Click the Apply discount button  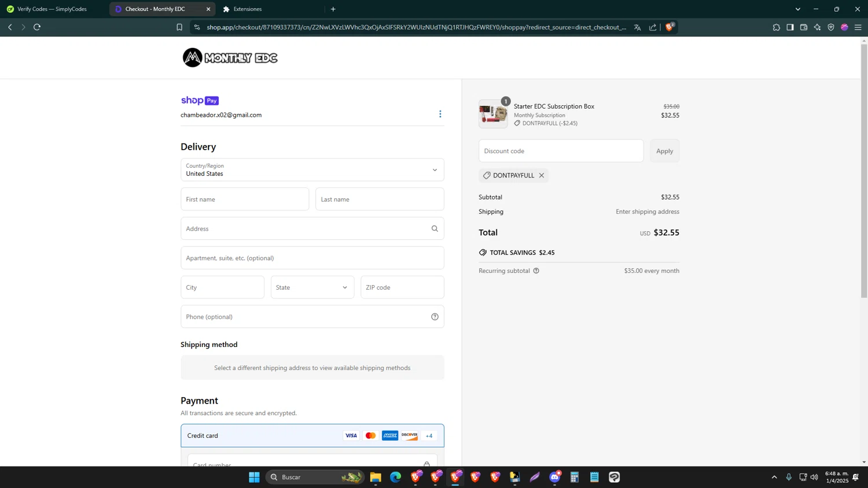coord(664,151)
